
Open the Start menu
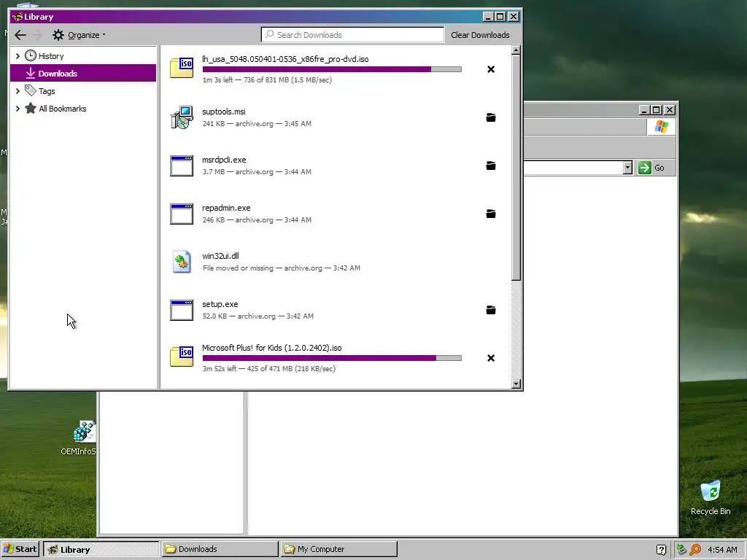pos(20,549)
